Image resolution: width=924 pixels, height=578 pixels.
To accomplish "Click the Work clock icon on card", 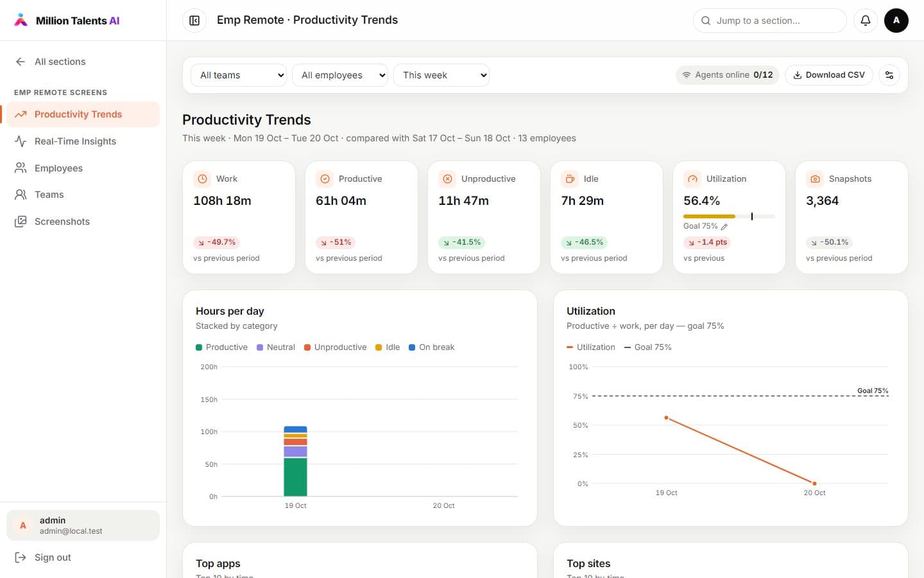I will (202, 179).
